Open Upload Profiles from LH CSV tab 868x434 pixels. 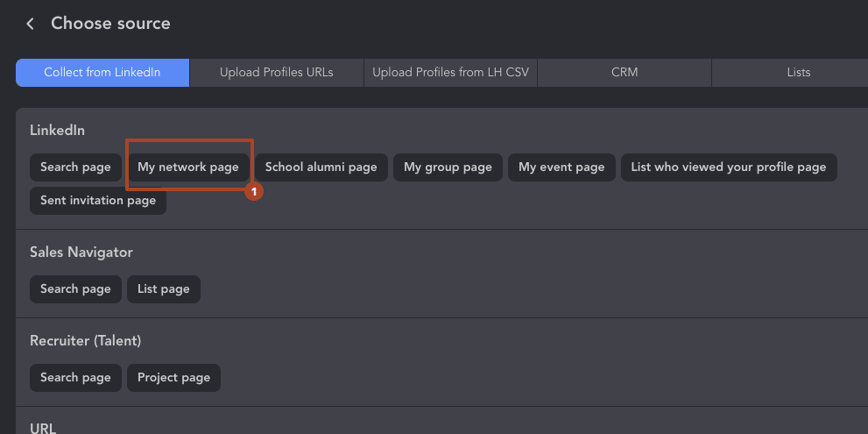pyautogui.click(x=450, y=73)
